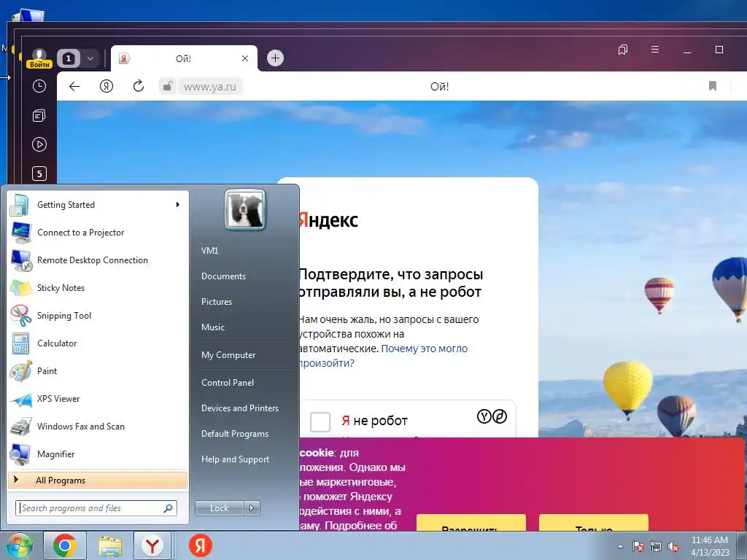Click the muted volume tray icon

point(673,546)
